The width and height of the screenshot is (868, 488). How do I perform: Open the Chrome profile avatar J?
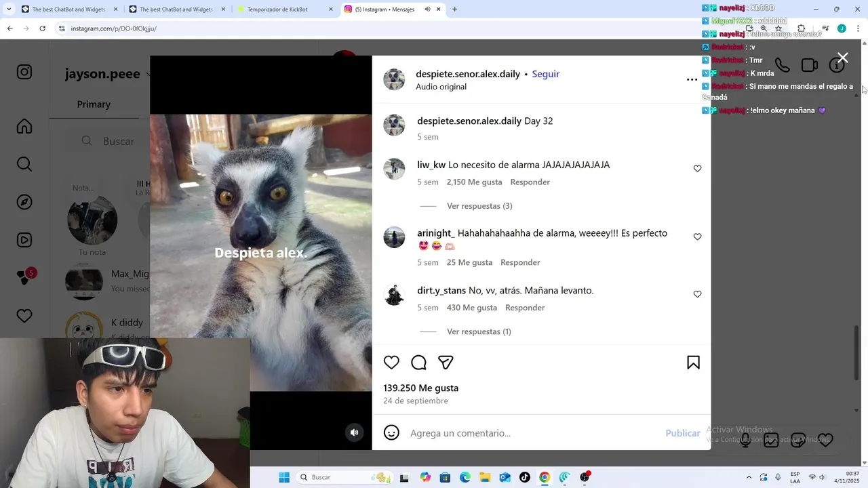pyautogui.click(x=842, y=28)
